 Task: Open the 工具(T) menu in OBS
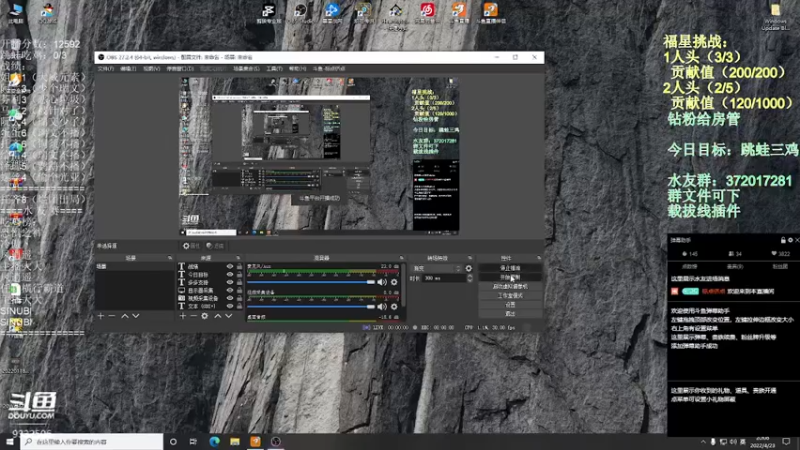[x=274, y=69]
